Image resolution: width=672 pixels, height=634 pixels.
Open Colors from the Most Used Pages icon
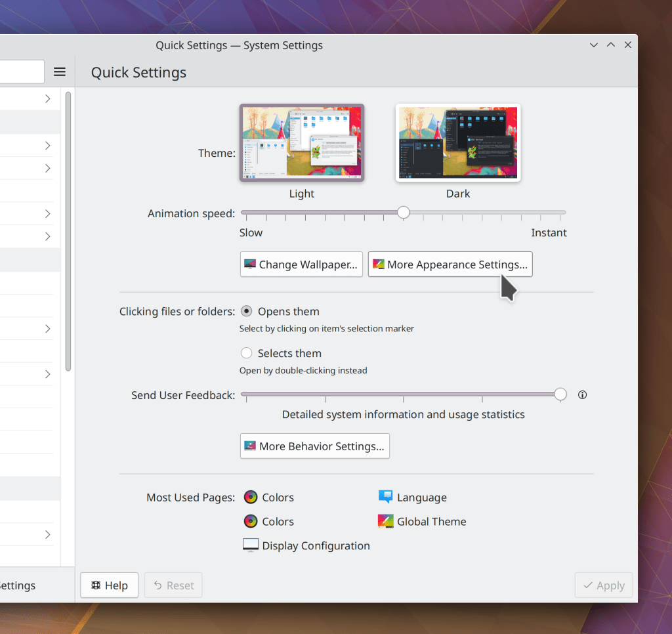click(x=249, y=497)
